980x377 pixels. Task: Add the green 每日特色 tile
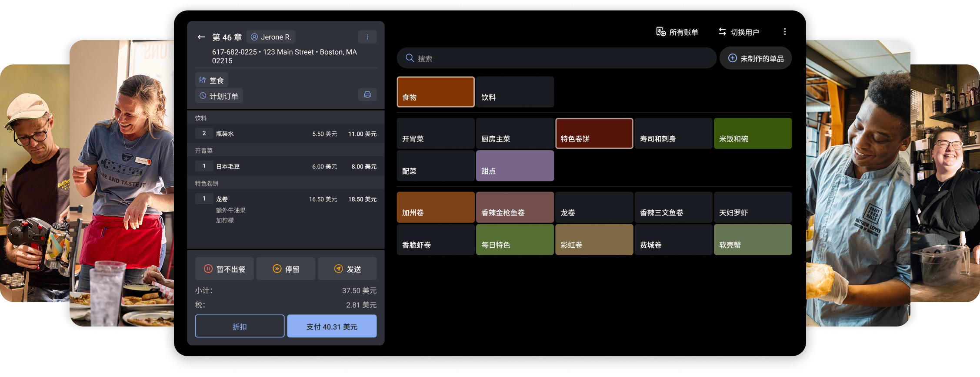click(x=515, y=239)
